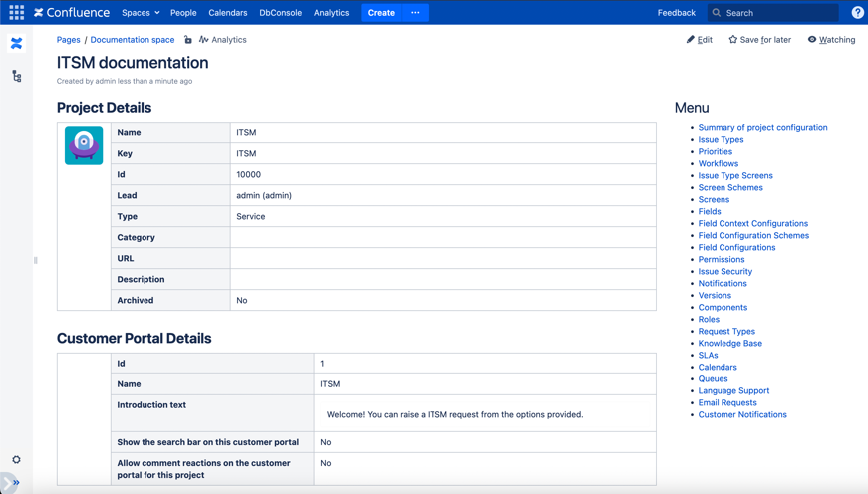Screen dimensions: 868x494
Task: Open Analytics in the top navigation
Action: pos(332,13)
